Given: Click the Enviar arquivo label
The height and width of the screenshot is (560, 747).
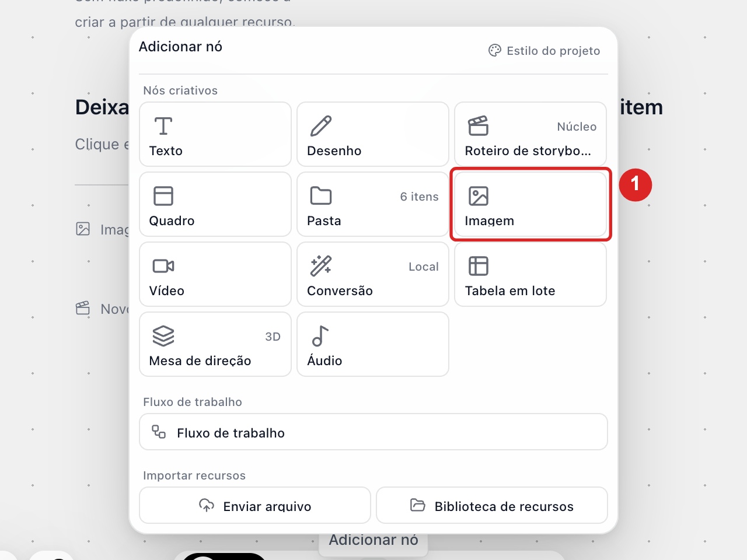Looking at the screenshot, I should (267, 506).
